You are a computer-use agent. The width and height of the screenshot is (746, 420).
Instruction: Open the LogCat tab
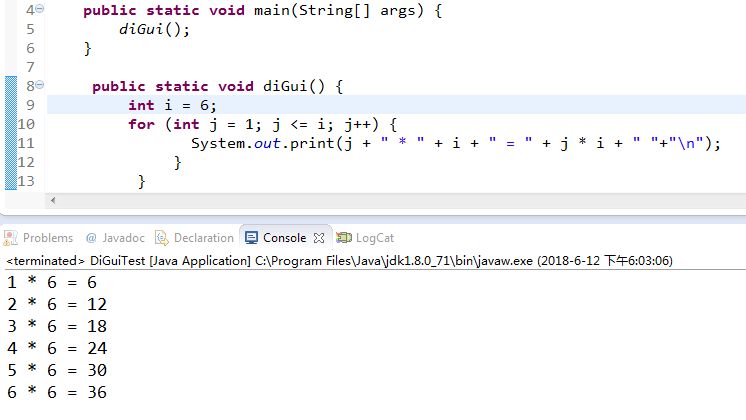click(374, 238)
